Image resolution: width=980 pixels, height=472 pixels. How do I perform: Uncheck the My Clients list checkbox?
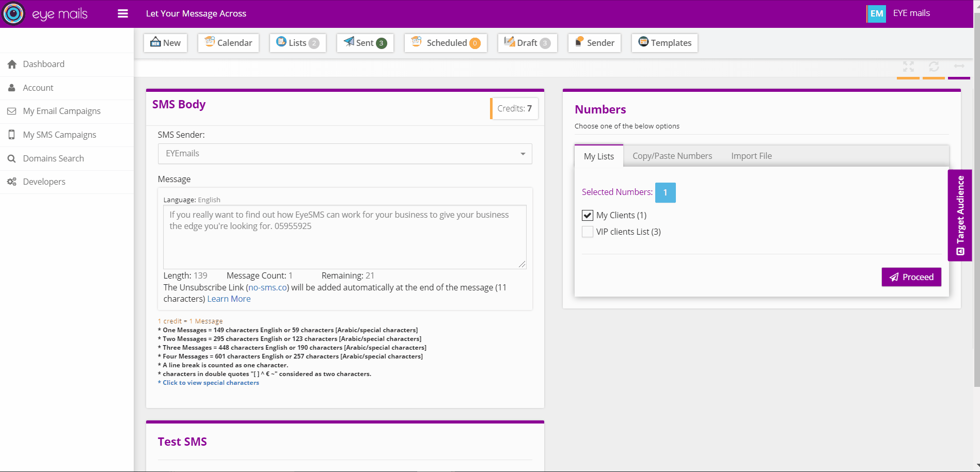(x=588, y=216)
